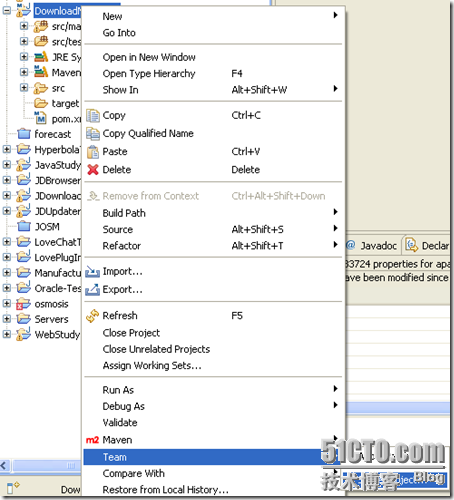Expand the Manufactu project node
The height and width of the screenshot is (500, 454).
pyautogui.click(x=7, y=273)
